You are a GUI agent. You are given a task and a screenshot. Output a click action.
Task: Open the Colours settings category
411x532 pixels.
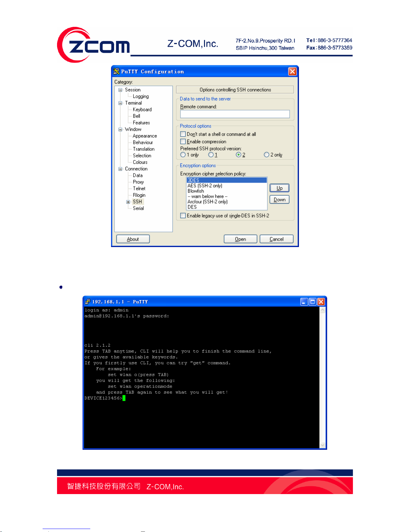[140, 162]
